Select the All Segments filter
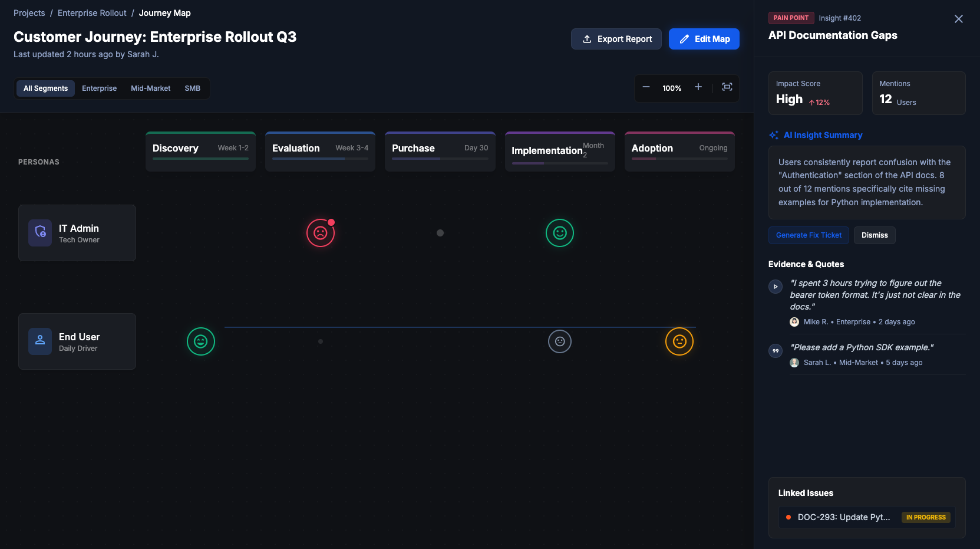 click(x=45, y=88)
